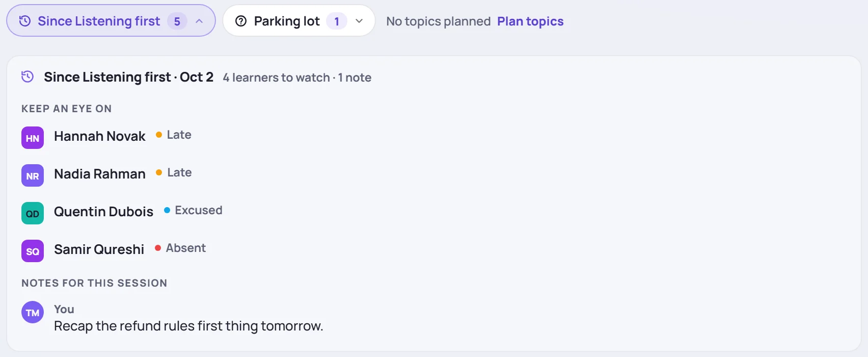Click the TM avatar beside your note
The image size is (868, 357).
click(x=33, y=312)
